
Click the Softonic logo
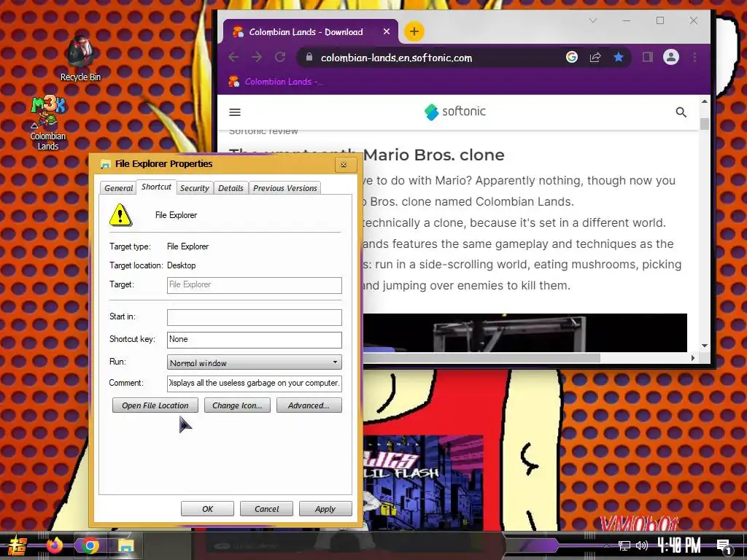click(455, 112)
